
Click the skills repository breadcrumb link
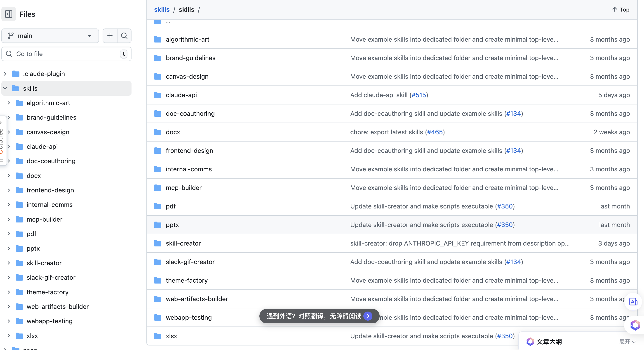pos(162,9)
